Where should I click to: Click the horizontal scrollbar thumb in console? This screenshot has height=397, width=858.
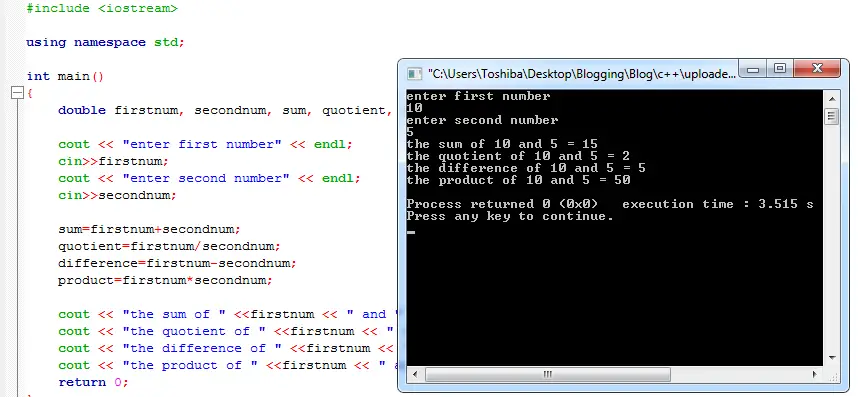coord(548,375)
